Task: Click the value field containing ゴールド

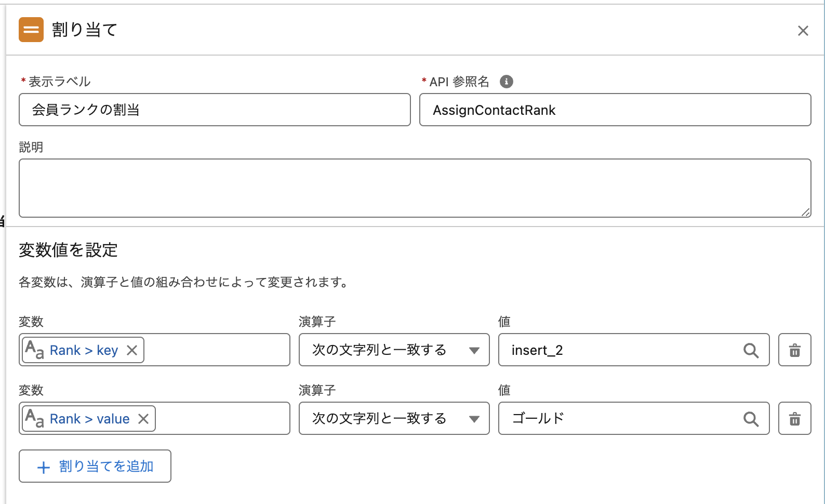Action: pyautogui.click(x=618, y=419)
